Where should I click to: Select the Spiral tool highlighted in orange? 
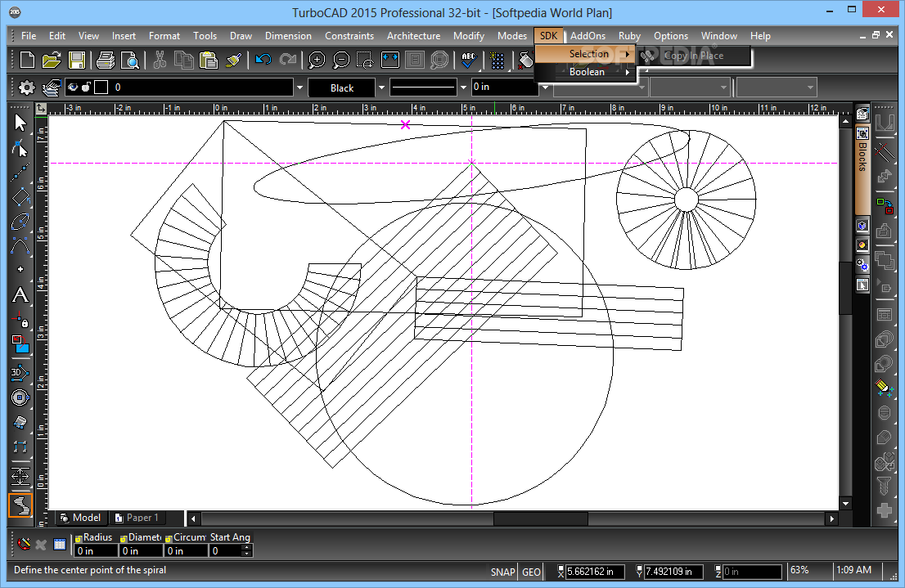pos(20,505)
